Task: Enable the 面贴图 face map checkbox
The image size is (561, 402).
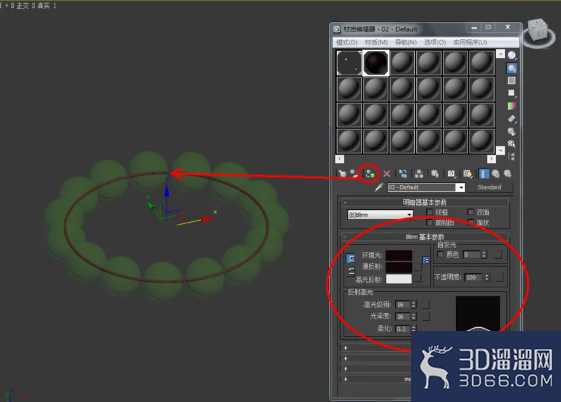Action: point(430,222)
